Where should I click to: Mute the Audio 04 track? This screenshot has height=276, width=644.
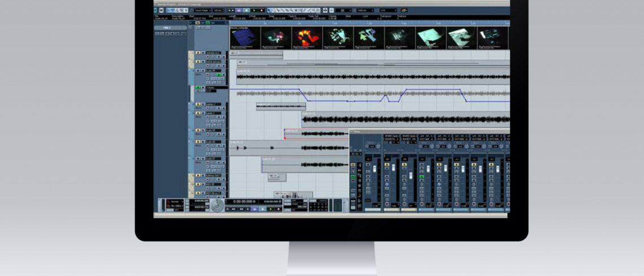click(198, 131)
